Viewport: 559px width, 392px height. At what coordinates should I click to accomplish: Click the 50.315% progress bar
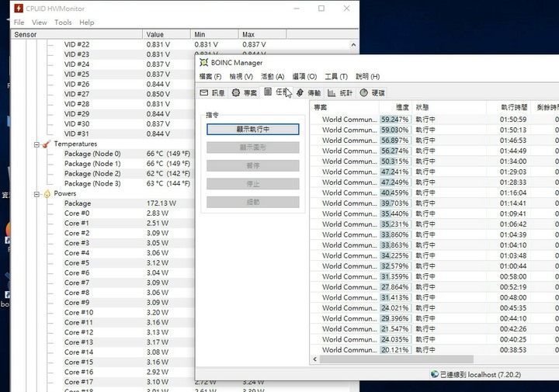(x=395, y=161)
